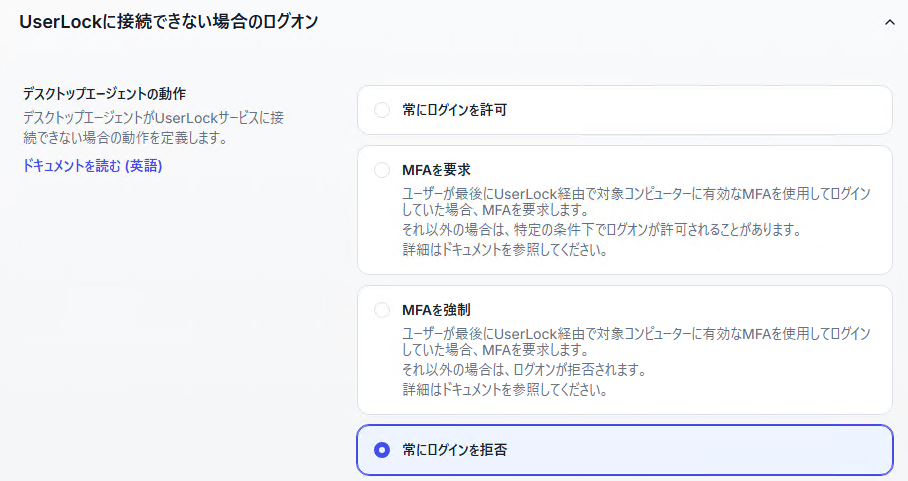
Task: Click 詳細はドキュメントを参照してください in MFAを強制 card
Action: [x=504, y=390]
